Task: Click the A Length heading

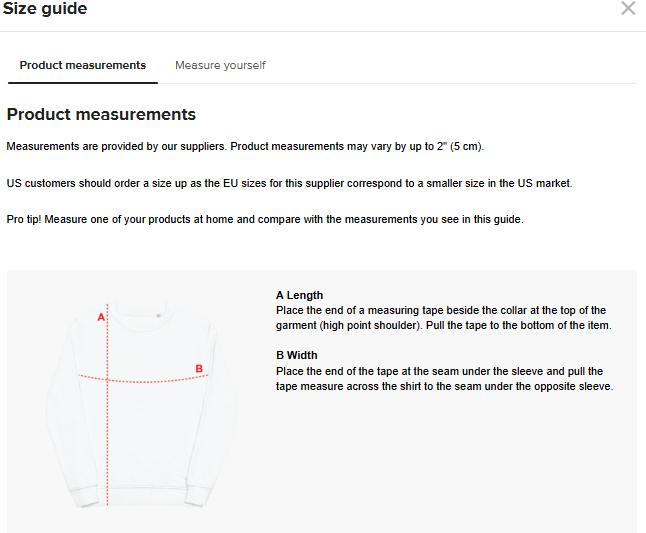Action: pyautogui.click(x=299, y=295)
